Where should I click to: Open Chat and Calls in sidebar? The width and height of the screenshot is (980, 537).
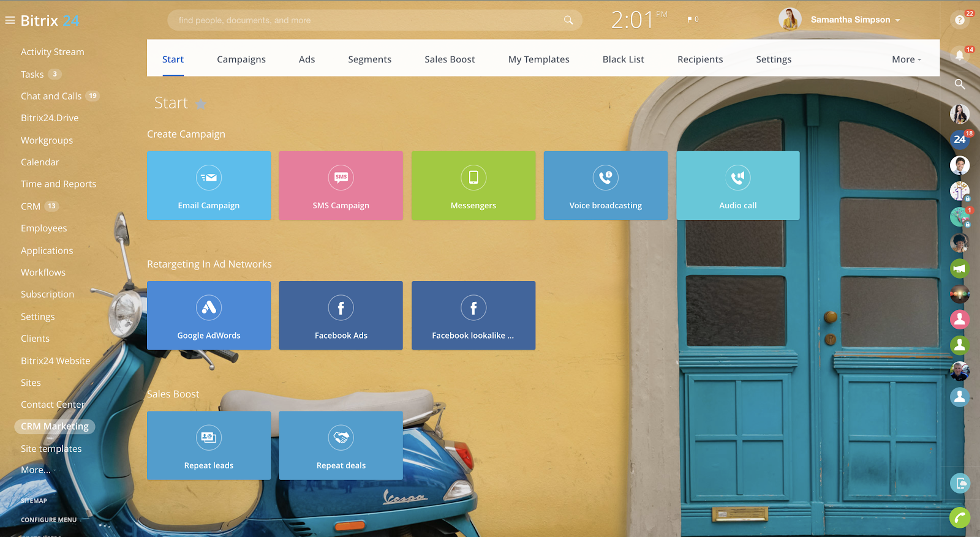[x=51, y=96]
